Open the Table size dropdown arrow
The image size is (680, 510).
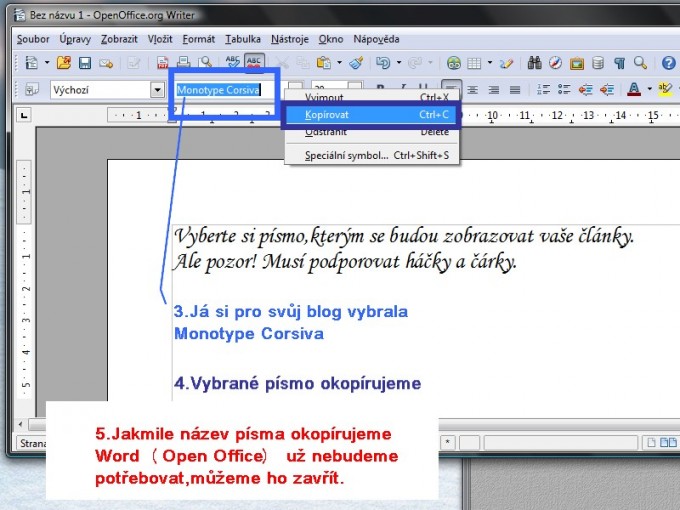(490, 63)
